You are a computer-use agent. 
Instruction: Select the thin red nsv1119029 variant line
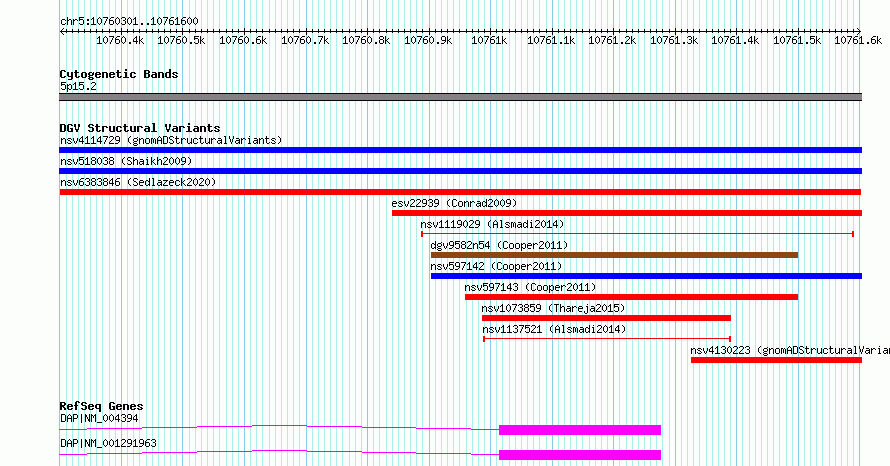[x=637, y=234]
